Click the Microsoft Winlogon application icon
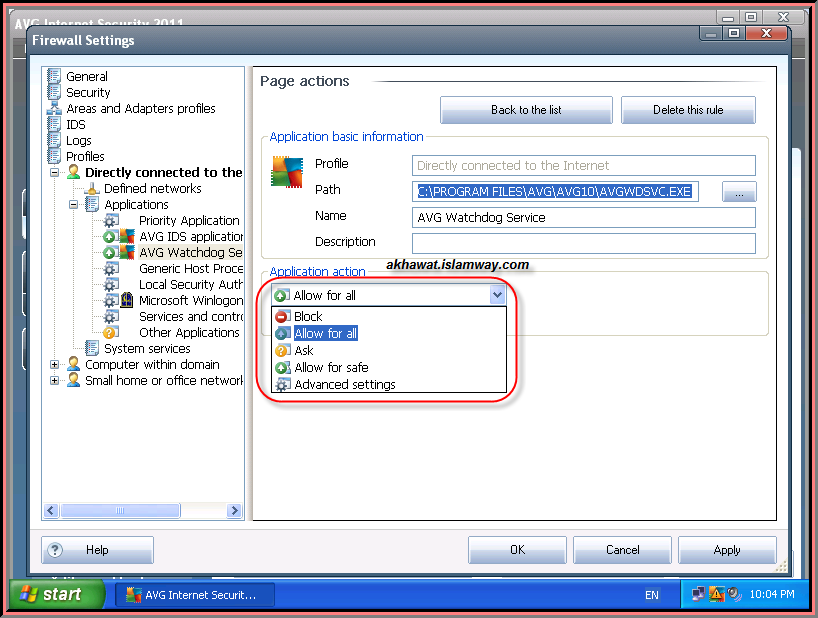Screen dimensions: 818x618 pos(127,300)
